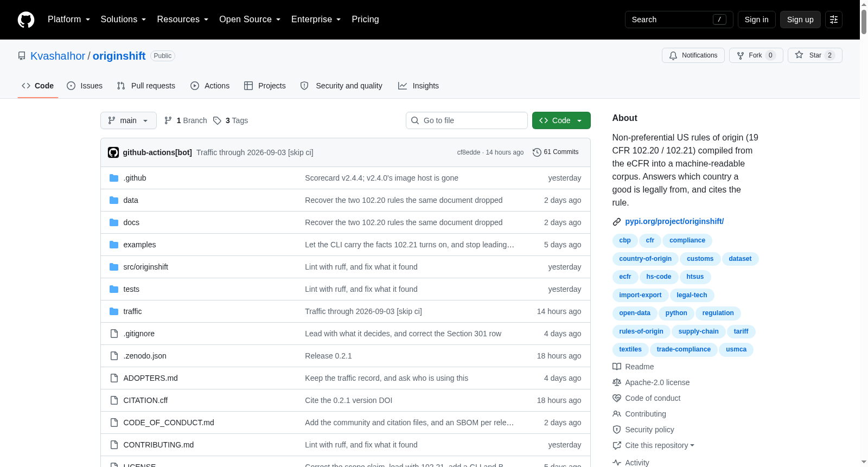
Task: Click the branch icon beside 1 Branch
Action: (168, 120)
